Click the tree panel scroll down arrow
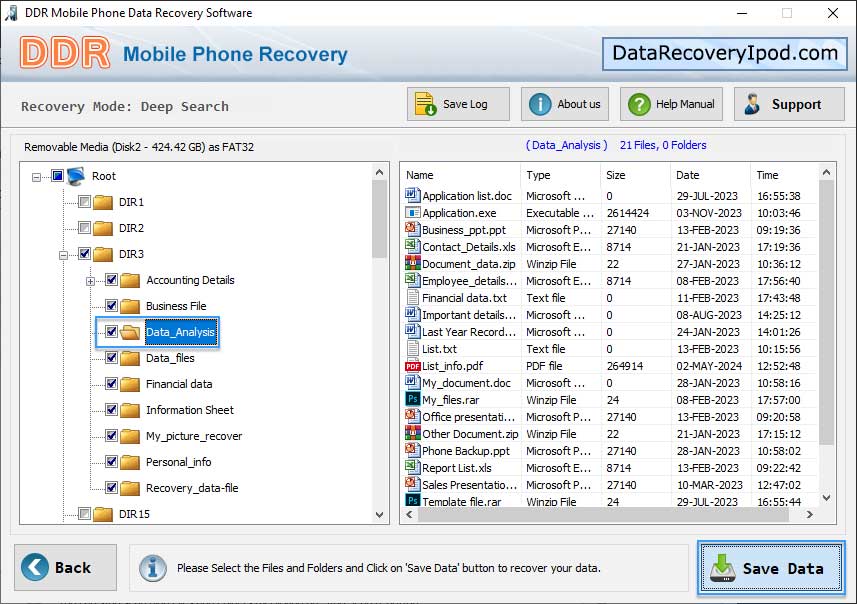Image resolution: width=857 pixels, height=604 pixels. (x=379, y=514)
